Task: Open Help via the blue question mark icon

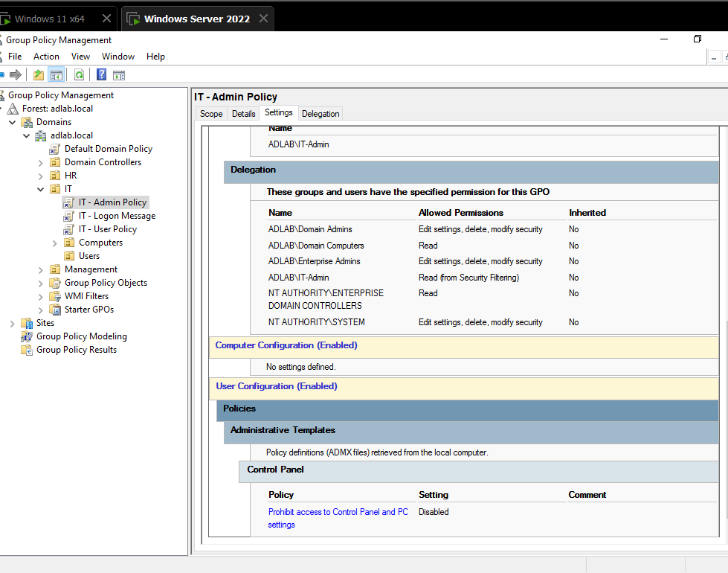Action: click(102, 75)
